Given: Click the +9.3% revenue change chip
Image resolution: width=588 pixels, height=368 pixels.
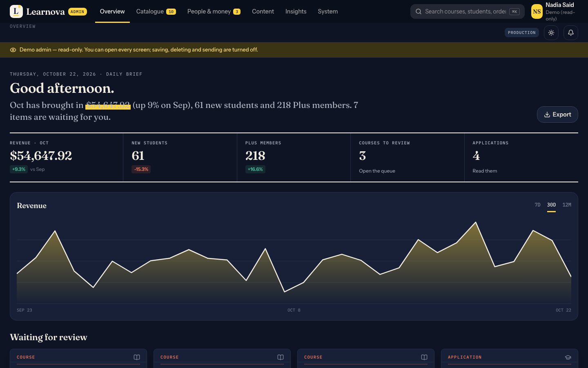Looking at the screenshot, I should coord(19,169).
